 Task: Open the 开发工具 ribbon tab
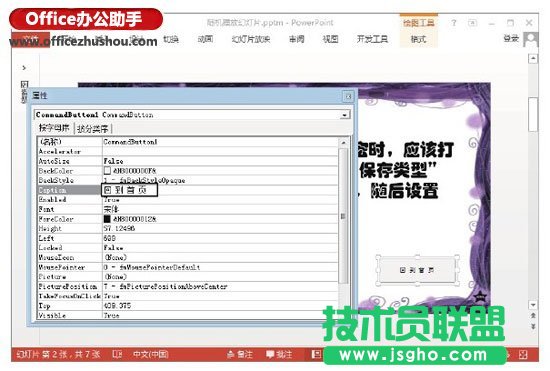click(x=372, y=39)
